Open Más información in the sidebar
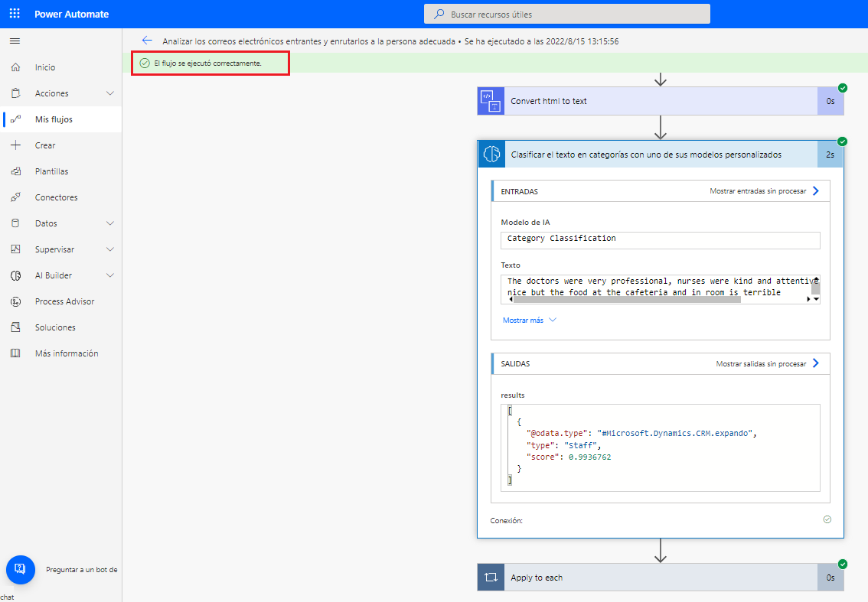 61,353
